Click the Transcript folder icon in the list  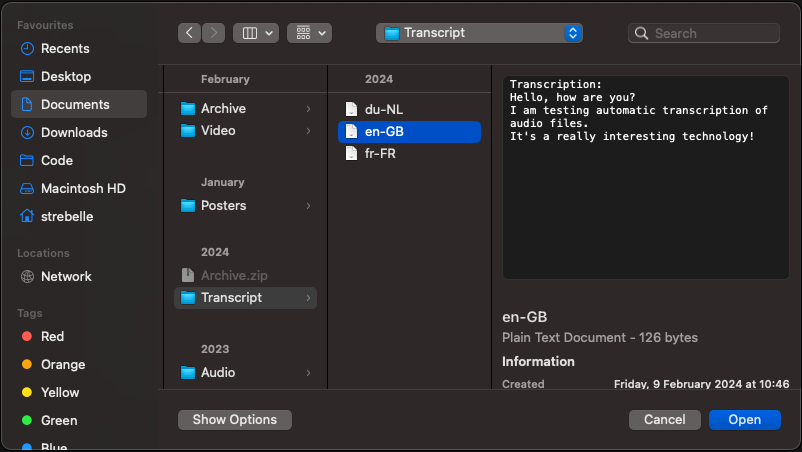(188, 298)
